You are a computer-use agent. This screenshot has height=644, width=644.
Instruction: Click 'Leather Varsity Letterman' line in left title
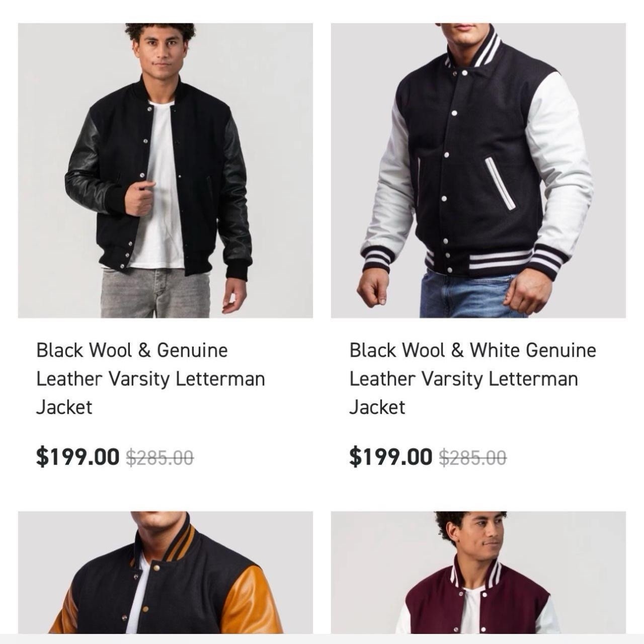(150, 378)
